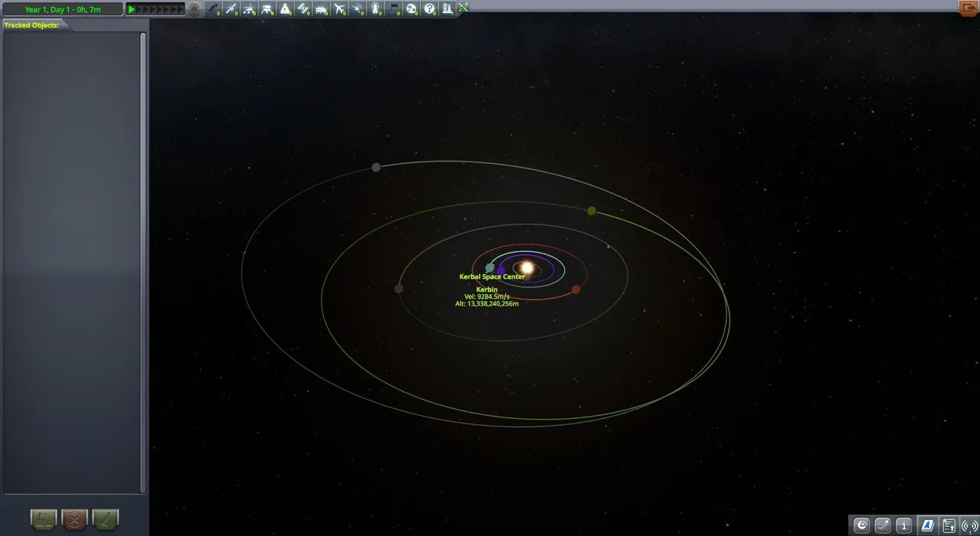Toggle the lander vessel filter
This screenshot has width=980, height=536.
(267, 9)
